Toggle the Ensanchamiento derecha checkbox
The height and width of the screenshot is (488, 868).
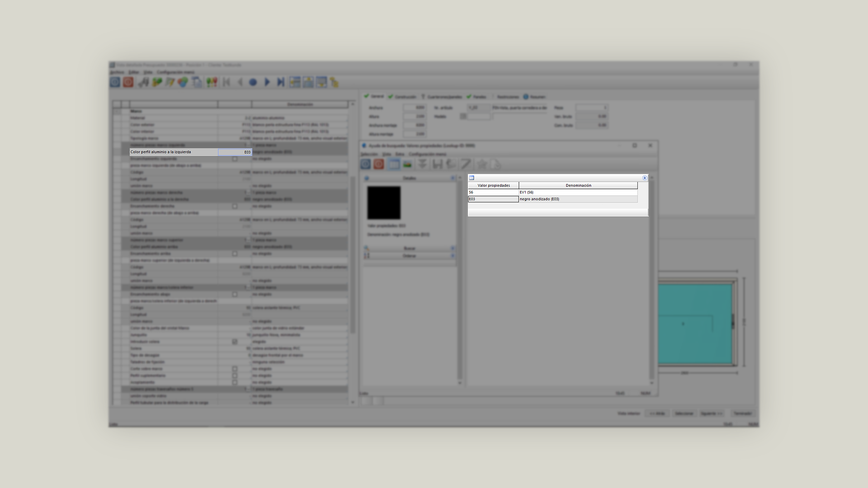(235, 206)
